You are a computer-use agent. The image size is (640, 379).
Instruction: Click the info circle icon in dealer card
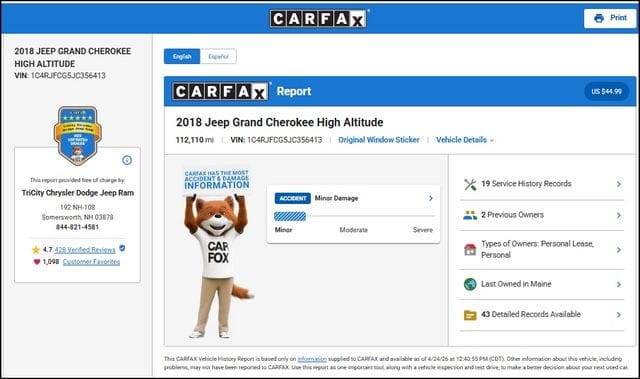coord(127,160)
